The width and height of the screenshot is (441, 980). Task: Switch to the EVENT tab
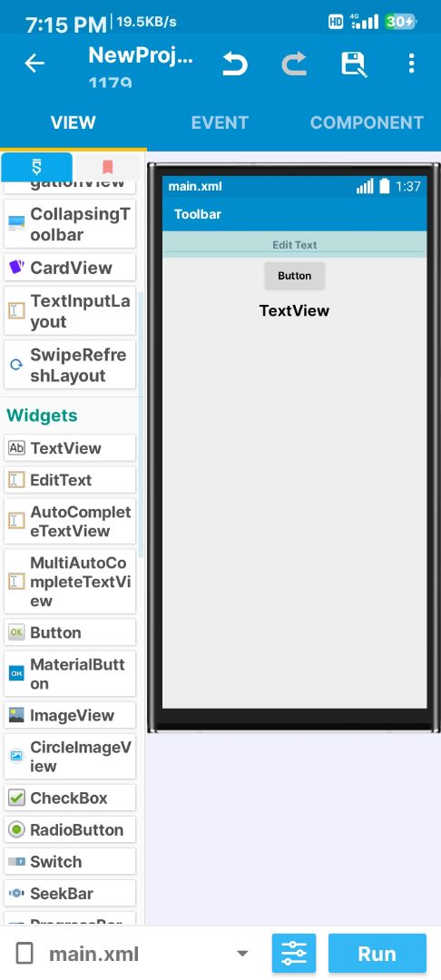click(x=220, y=122)
